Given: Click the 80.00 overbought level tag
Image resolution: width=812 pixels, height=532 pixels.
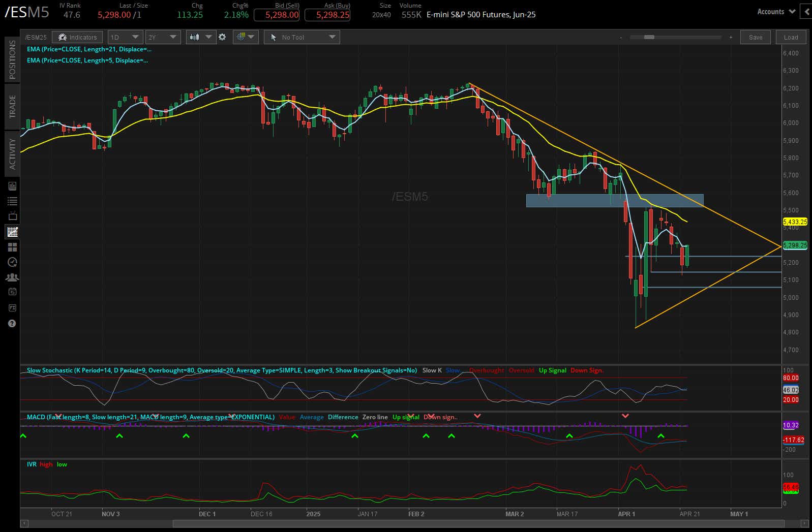Looking at the screenshot, I should pos(791,378).
